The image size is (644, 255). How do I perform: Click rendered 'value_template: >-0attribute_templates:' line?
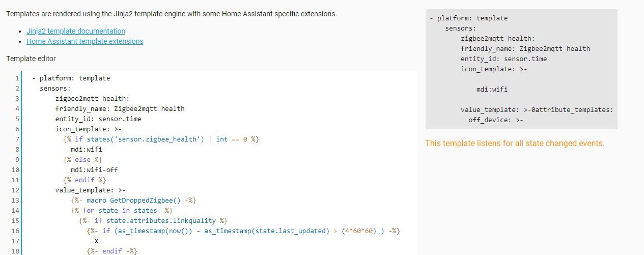tap(537, 110)
